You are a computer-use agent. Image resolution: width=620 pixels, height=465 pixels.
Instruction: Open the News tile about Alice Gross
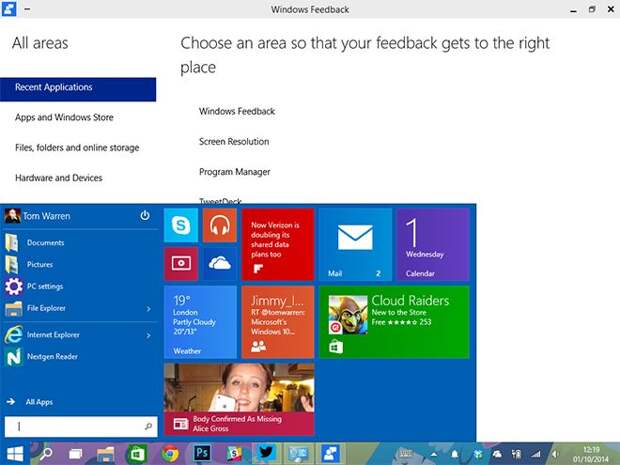pyautogui.click(x=239, y=399)
